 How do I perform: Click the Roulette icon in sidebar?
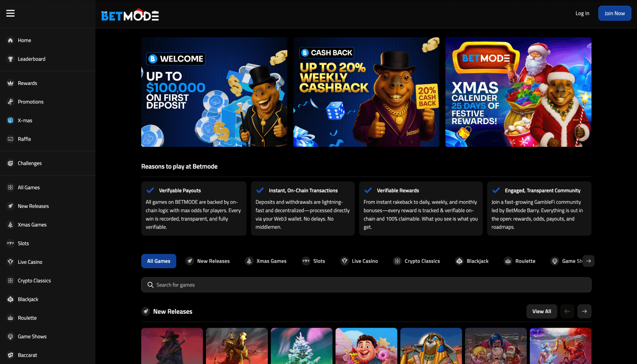(x=11, y=318)
